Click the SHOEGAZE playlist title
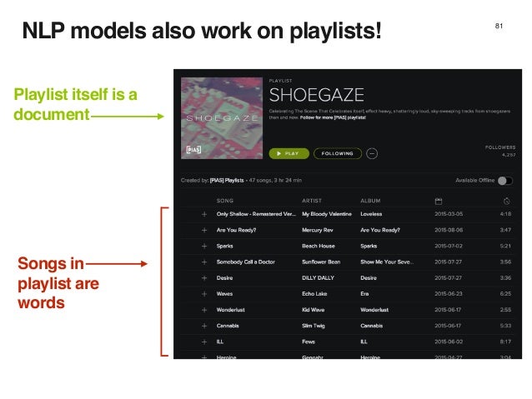Image resolution: width=532 pixels, height=399 pixels. pos(317,95)
